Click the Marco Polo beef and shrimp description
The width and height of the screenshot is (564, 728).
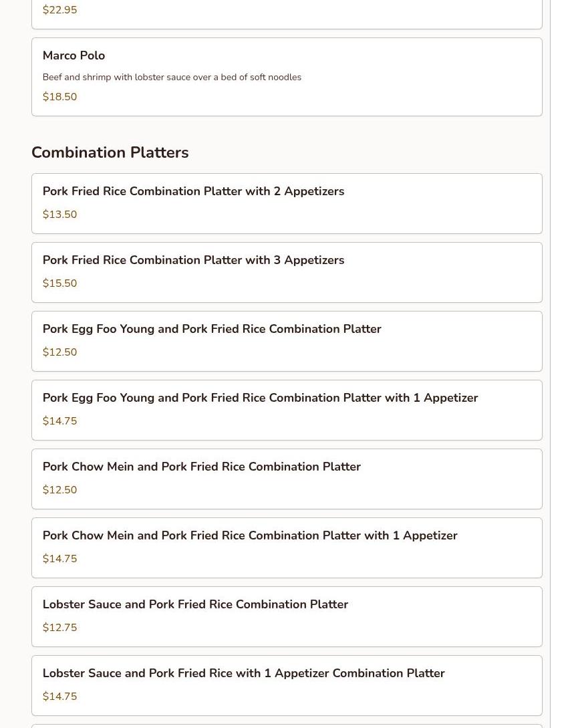point(172,78)
